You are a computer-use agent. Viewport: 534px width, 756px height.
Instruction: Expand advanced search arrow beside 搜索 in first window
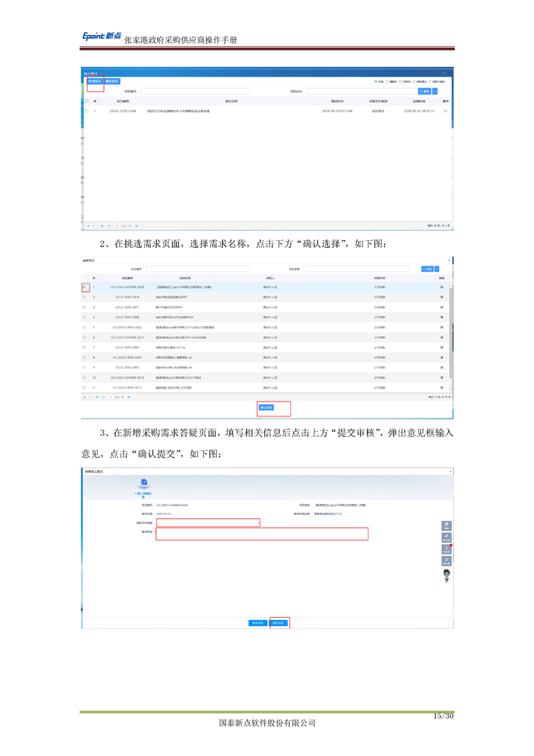[435, 91]
